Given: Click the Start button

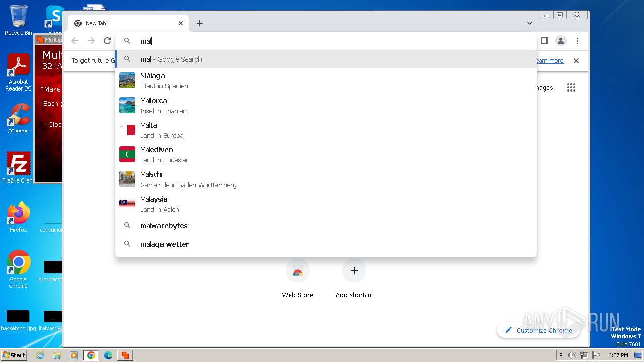Looking at the screenshot, I should pos(14,355).
